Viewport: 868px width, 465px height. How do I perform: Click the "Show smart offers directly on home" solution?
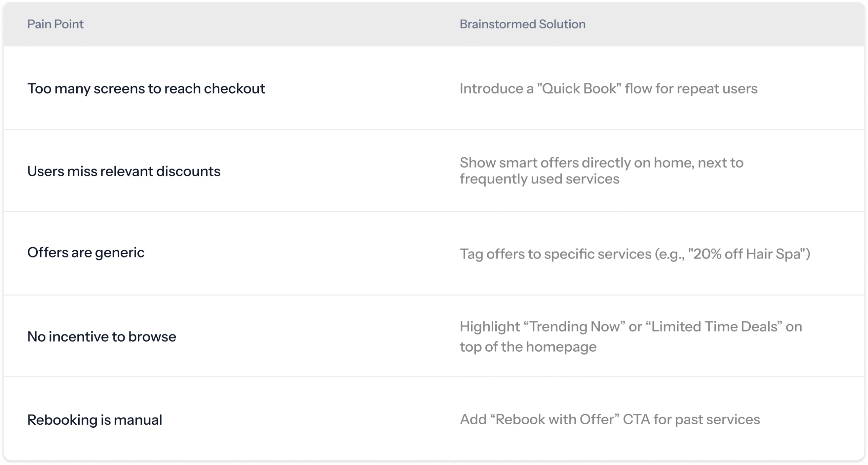click(x=601, y=163)
